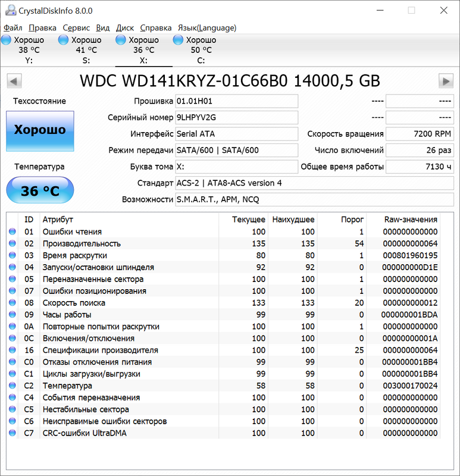Click status dot of row C7 CRC-ошибки UltraDMA
460x476 pixels.
pyautogui.click(x=12, y=433)
